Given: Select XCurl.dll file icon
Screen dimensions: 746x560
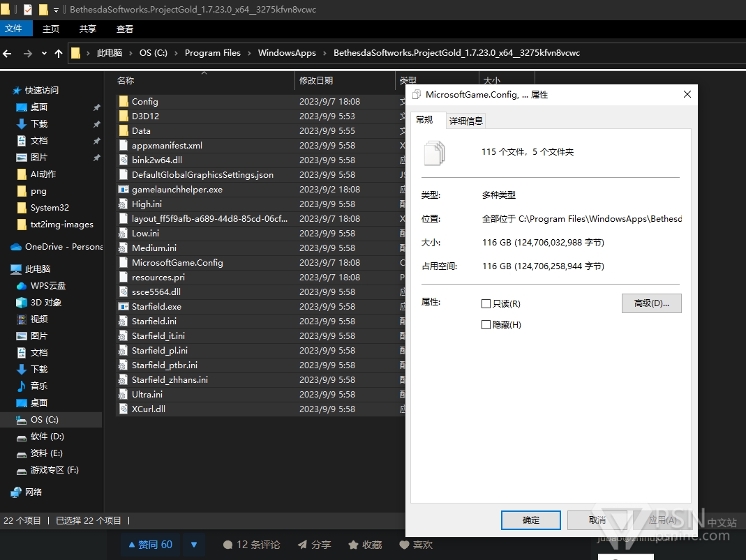Looking at the screenshot, I should 124,409.
